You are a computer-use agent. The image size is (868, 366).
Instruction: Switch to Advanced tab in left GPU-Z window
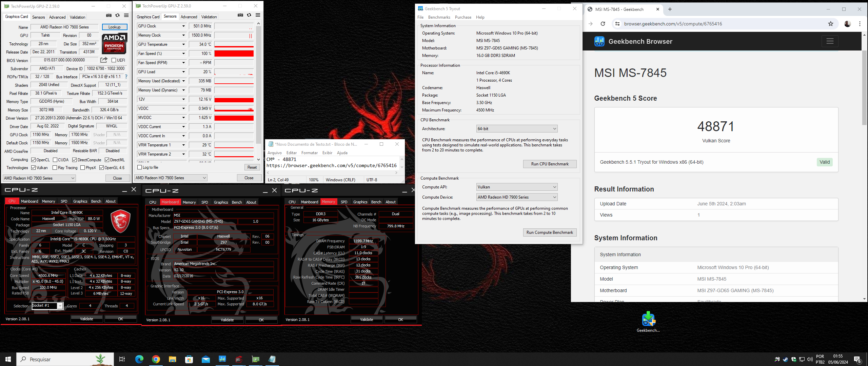point(57,17)
